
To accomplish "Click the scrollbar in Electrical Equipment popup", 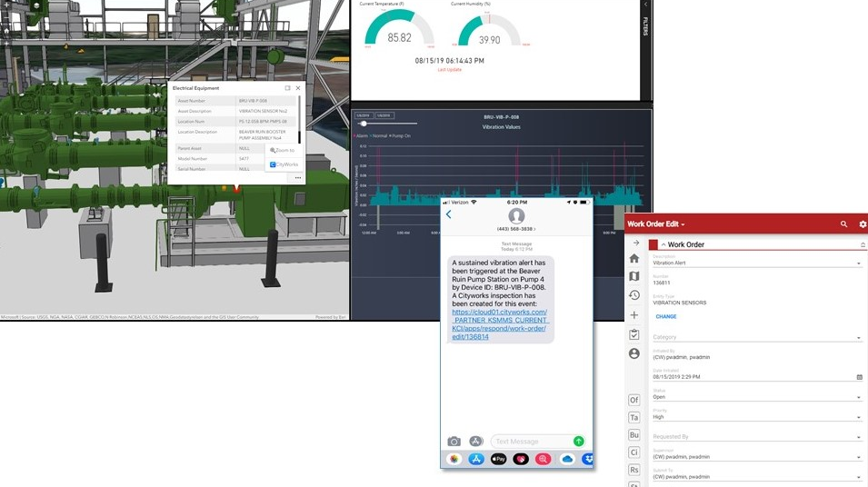I will click(299, 119).
